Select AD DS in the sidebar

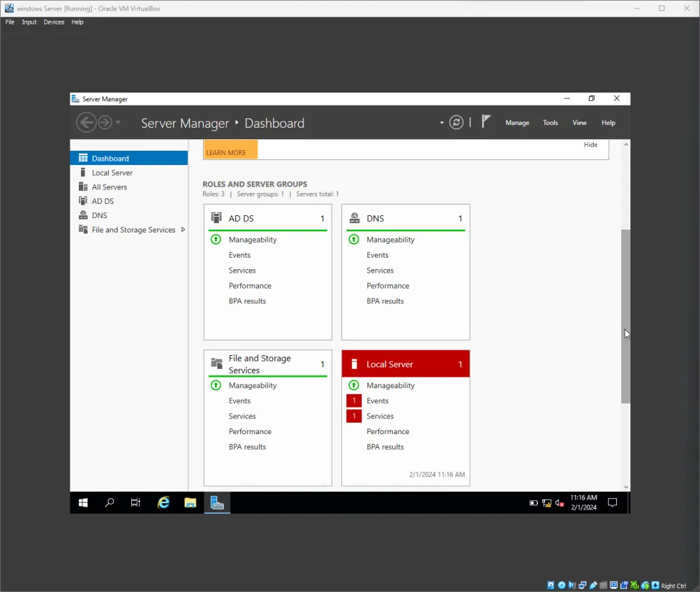(129, 201)
